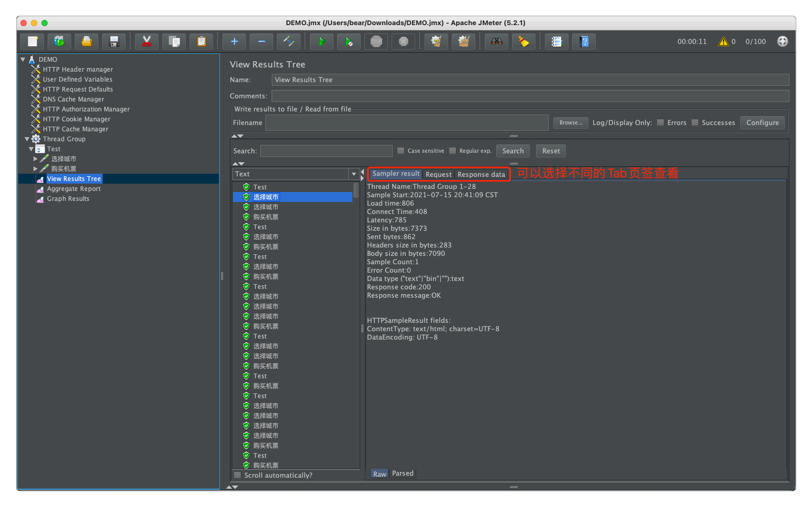The image size is (812, 507).
Task: Select the View Results Tree listener
Action: (74, 178)
